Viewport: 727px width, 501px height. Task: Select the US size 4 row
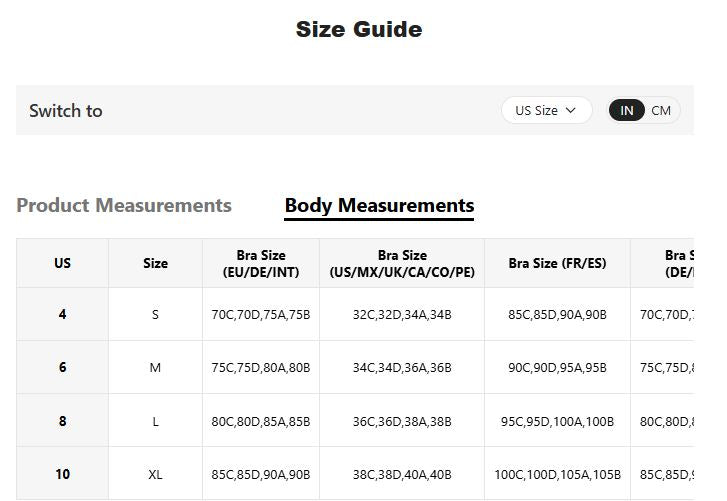355,314
